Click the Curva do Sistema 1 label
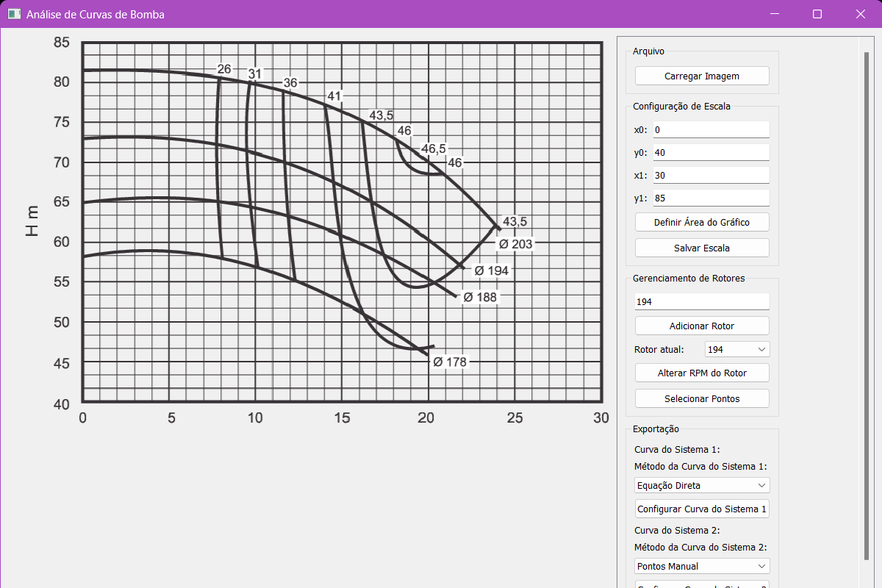 tap(677, 450)
